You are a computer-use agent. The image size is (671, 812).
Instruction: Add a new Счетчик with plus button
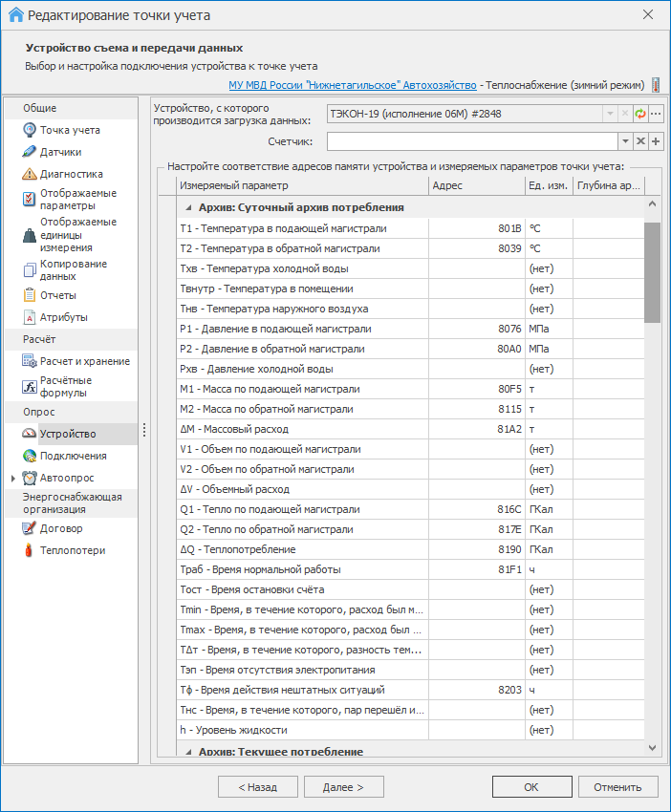click(656, 140)
